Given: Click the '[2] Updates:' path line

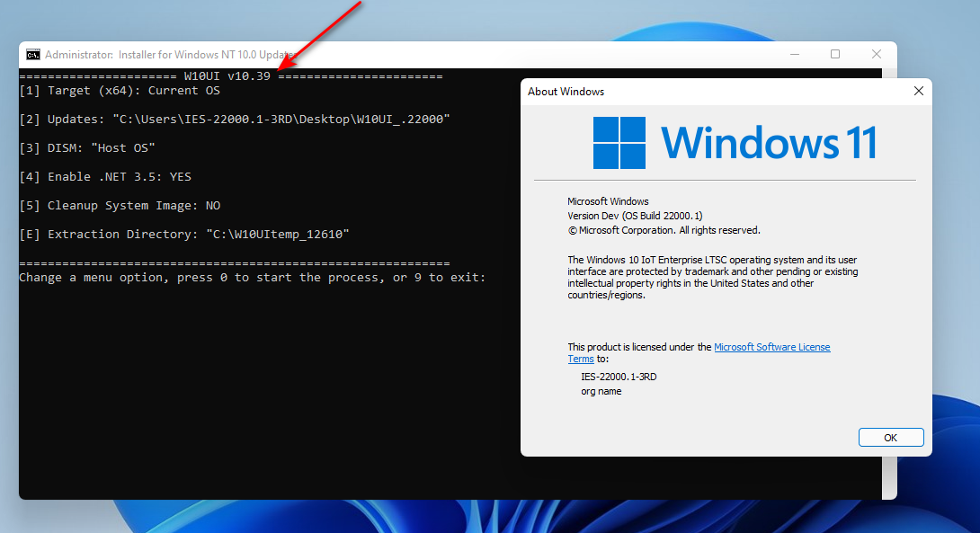Looking at the screenshot, I should (235, 120).
